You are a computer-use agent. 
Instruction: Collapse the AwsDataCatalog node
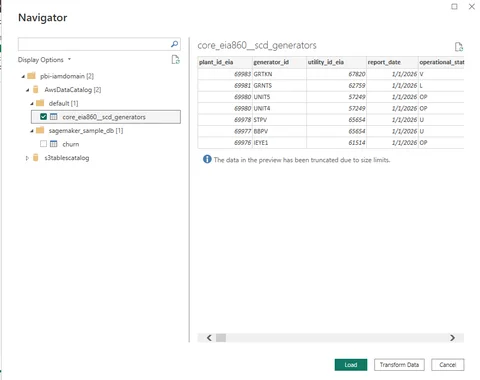28,90
